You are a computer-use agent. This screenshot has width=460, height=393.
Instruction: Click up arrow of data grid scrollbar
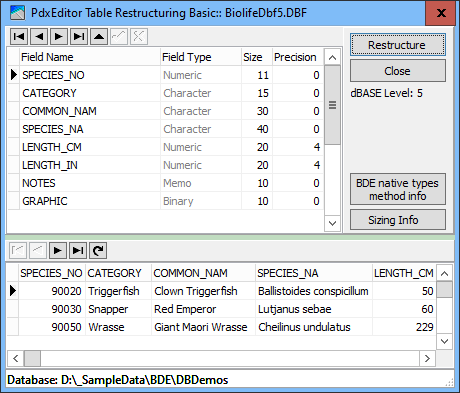444,273
